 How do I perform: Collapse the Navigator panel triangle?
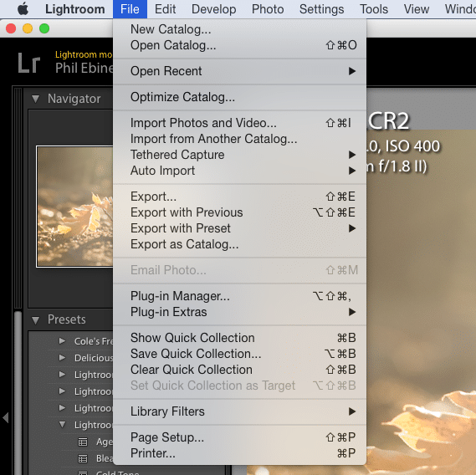click(35, 99)
